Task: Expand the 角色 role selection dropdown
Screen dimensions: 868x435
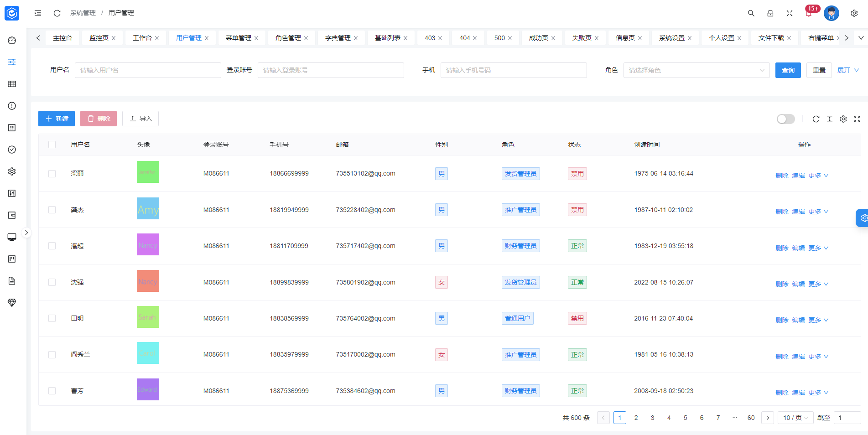Action: (696, 70)
